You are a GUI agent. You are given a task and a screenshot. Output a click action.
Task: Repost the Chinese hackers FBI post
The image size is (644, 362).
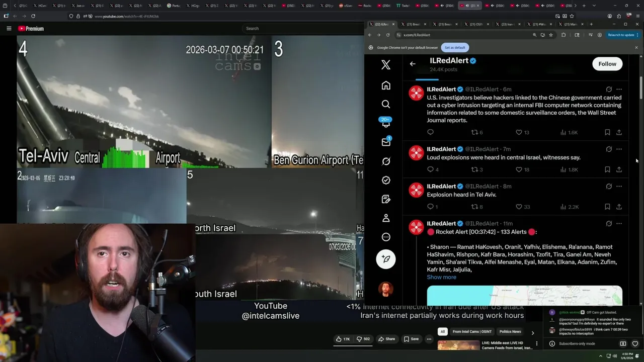[476, 132]
